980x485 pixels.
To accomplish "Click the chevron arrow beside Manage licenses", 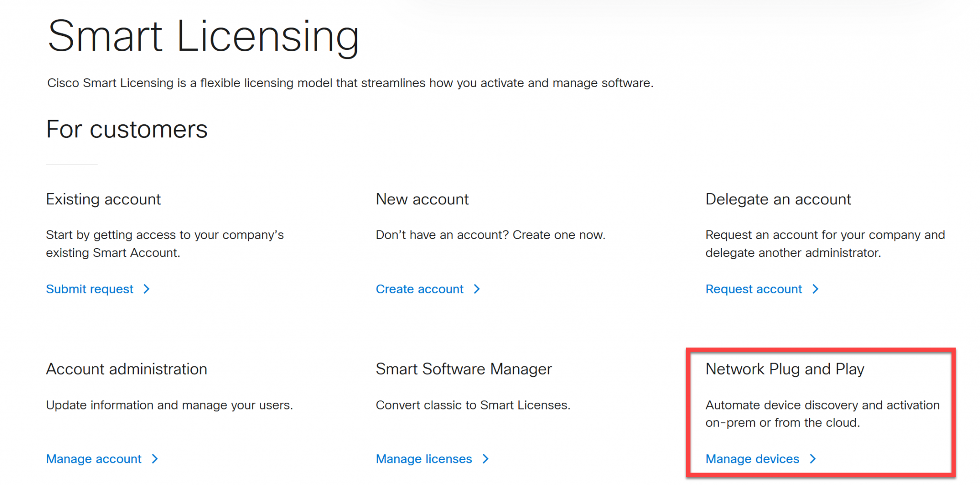I will click(x=486, y=459).
